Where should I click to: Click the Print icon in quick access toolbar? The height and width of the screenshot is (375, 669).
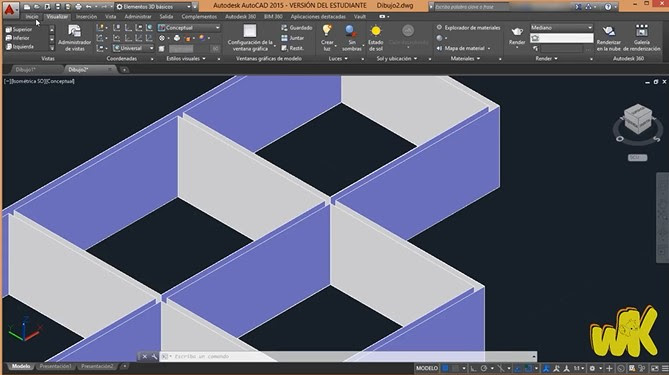(x=78, y=7)
